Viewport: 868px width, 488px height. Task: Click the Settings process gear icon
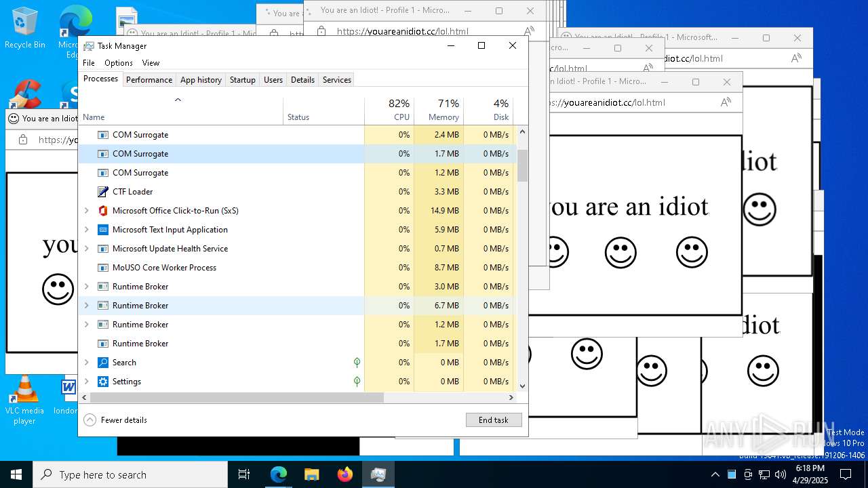click(103, 382)
